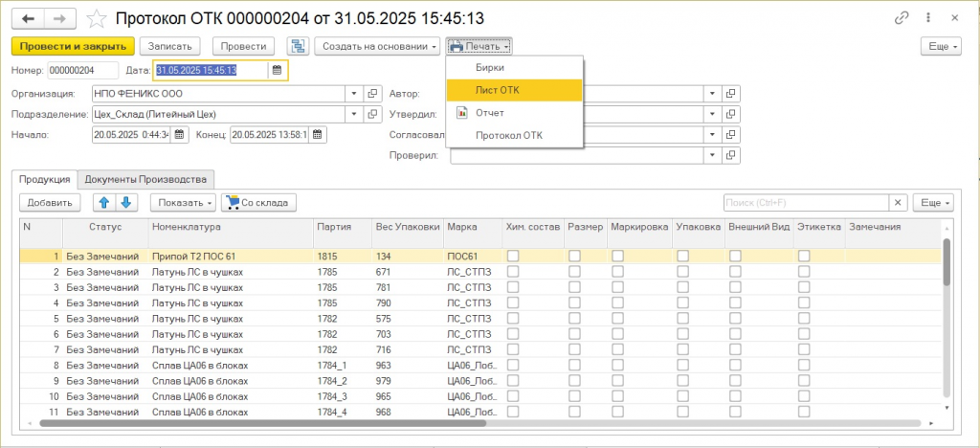Viewport: 980px width, 448px height.
Task: Open Автор item with square icon
Action: click(x=731, y=94)
